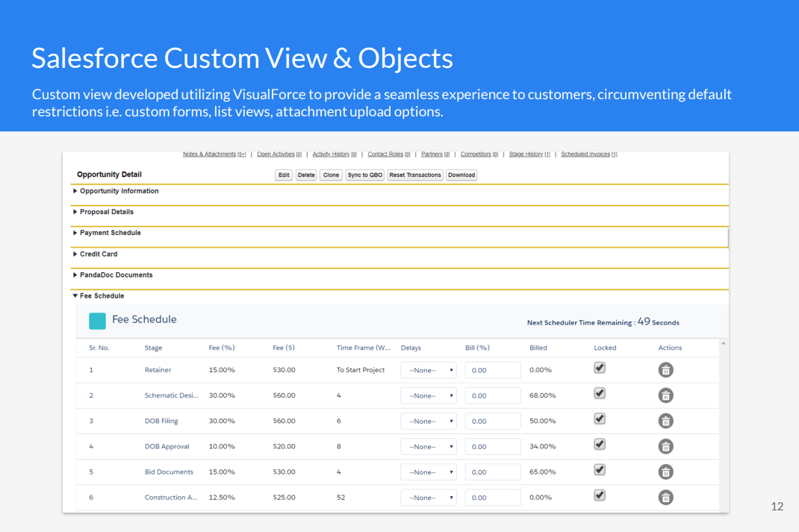Open Delays dropdown for Schematic Desi... row
Viewport: 799px width, 532px height.
click(429, 395)
